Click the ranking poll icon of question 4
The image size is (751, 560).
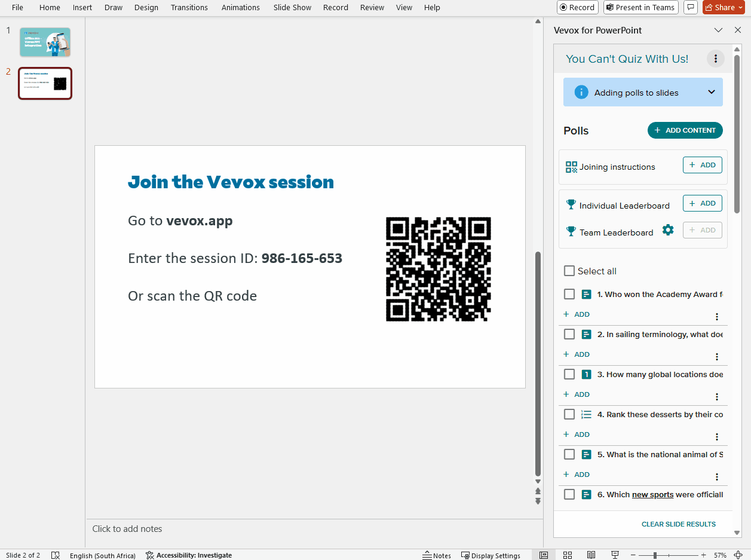587,415
